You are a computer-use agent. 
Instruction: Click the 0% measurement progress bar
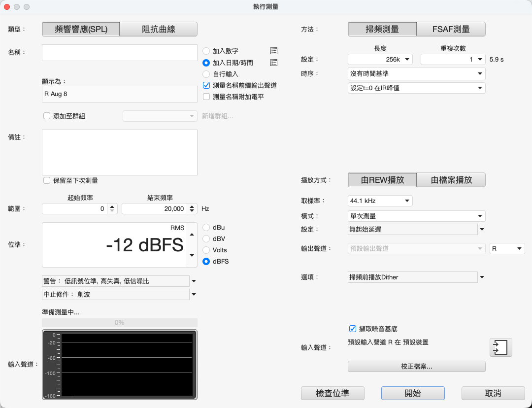pyautogui.click(x=119, y=322)
